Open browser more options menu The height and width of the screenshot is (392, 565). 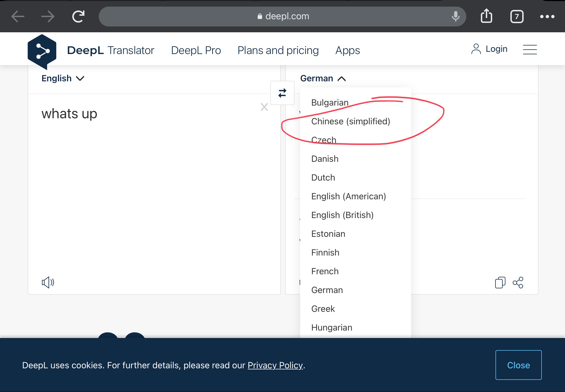[x=547, y=17]
